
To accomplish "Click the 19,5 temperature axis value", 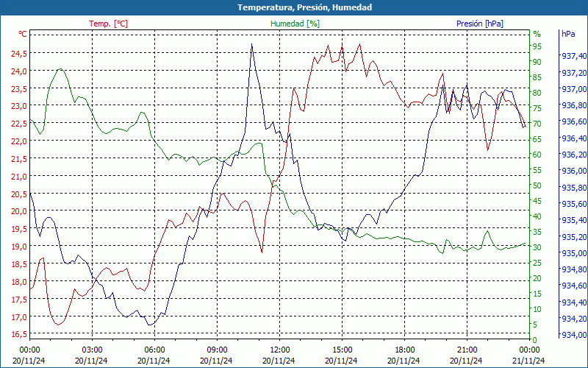I will [x=19, y=229].
